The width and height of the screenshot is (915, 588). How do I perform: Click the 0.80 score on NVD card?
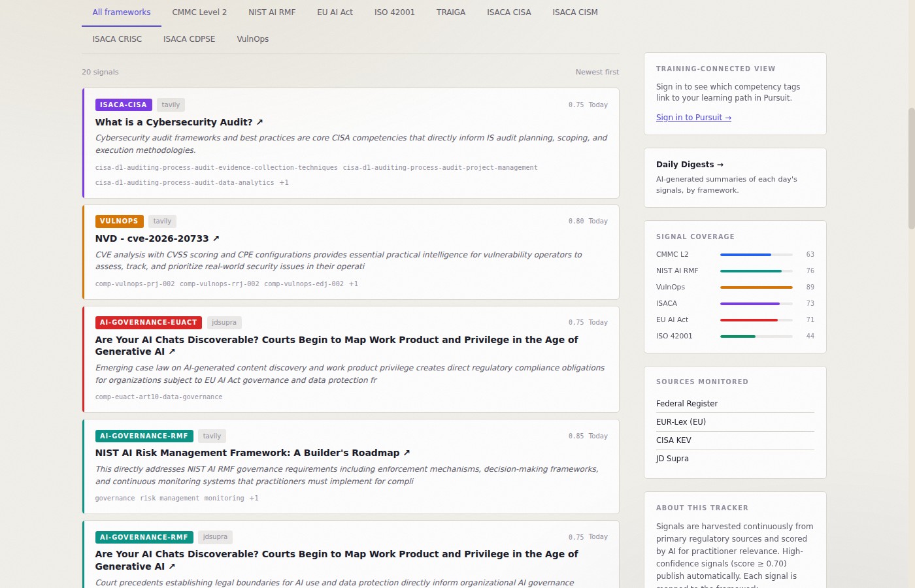pyautogui.click(x=576, y=221)
